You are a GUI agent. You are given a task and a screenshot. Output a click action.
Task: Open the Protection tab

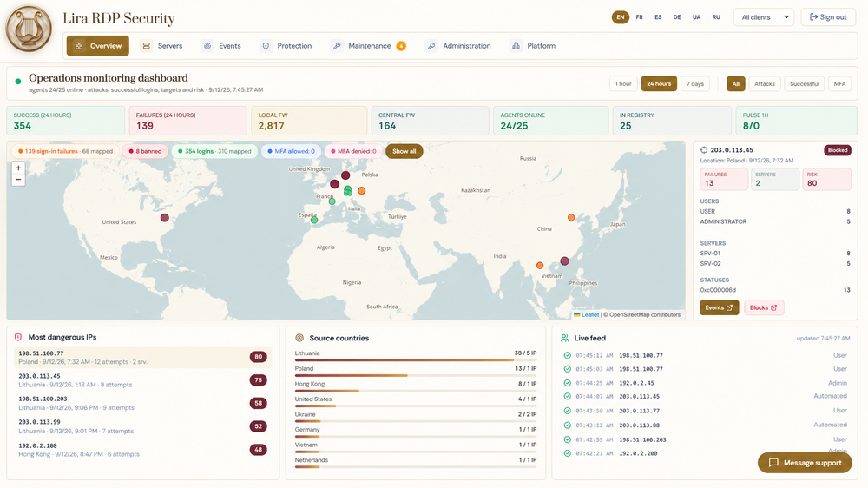pyautogui.click(x=286, y=46)
